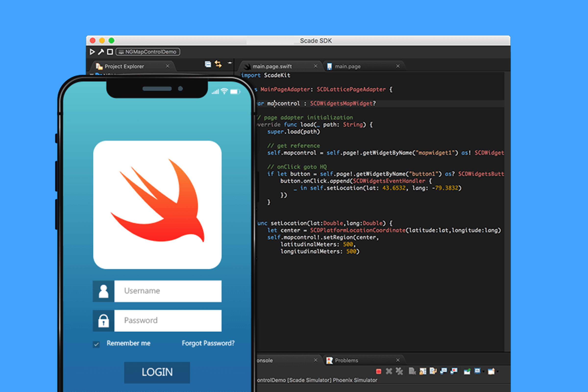This screenshot has width=588, height=392.
Task: Click the Username input field
Action: (x=168, y=291)
